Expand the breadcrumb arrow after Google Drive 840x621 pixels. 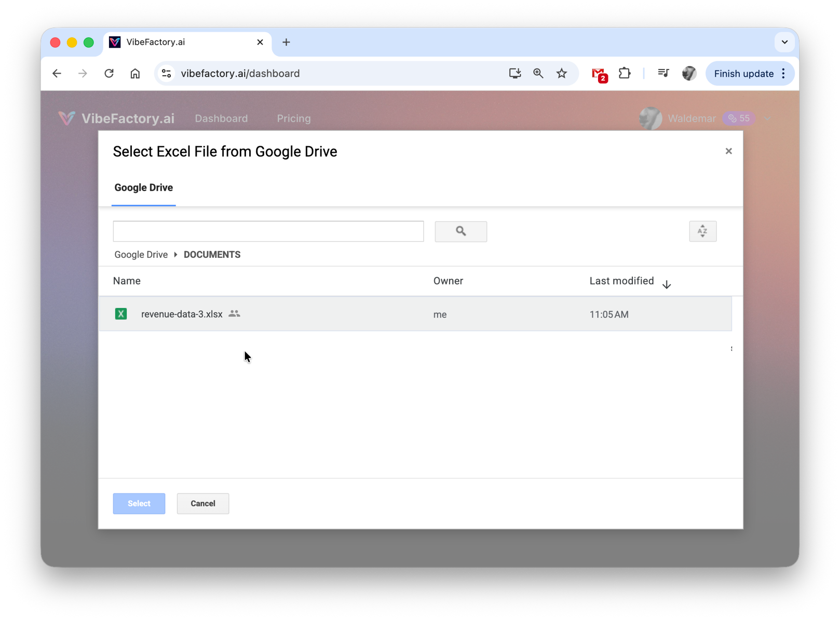175,254
